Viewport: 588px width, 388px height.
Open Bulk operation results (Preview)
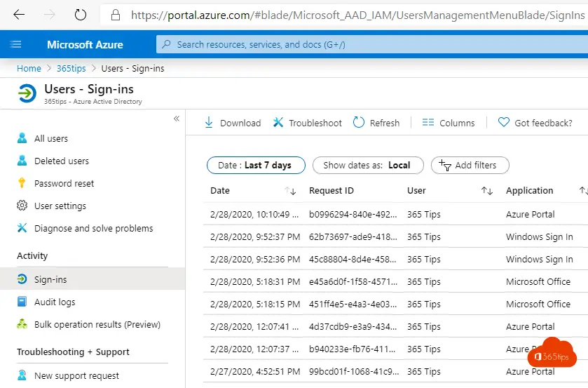click(97, 325)
